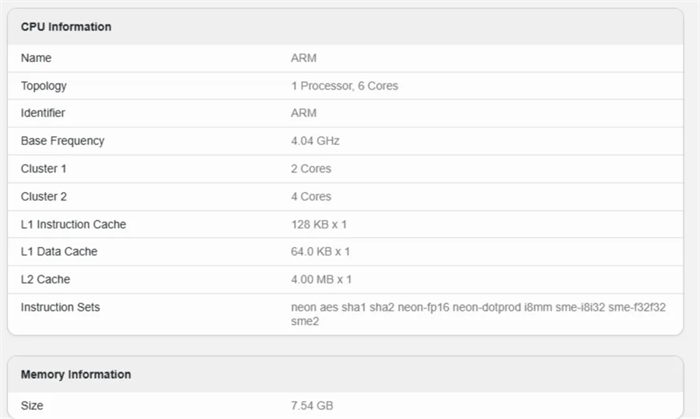Click the Cluster 2 row label
The width and height of the screenshot is (700, 419).
pyautogui.click(x=44, y=197)
